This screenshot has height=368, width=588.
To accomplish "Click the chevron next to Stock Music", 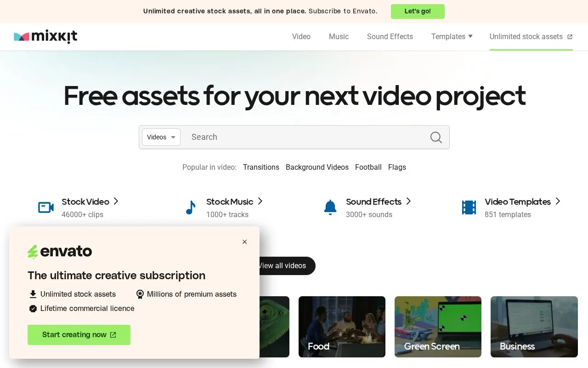I will coord(260,201).
